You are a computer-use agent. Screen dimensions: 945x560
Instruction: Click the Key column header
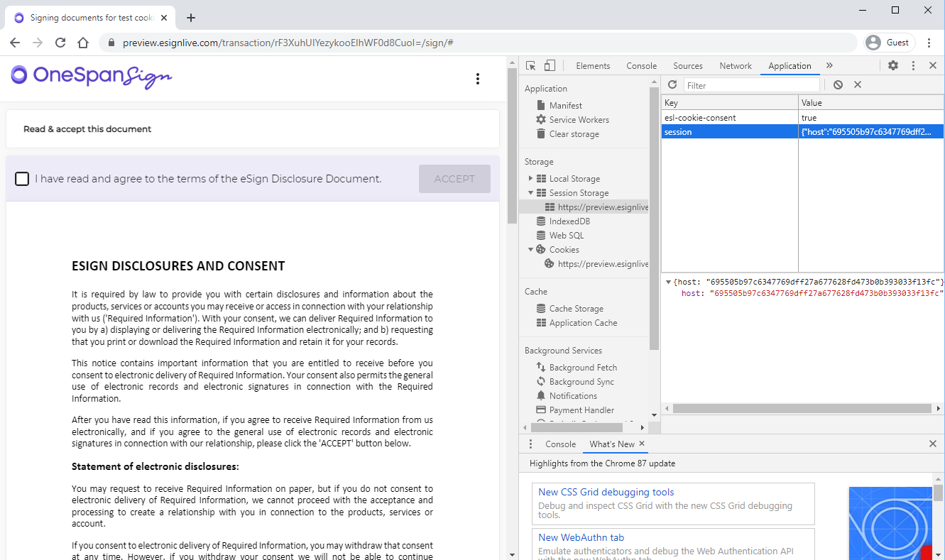730,103
